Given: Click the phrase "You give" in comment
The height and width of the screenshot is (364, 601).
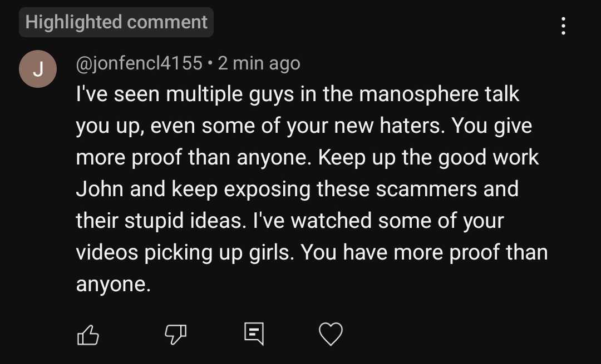Looking at the screenshot, I should tap(491, 126).
